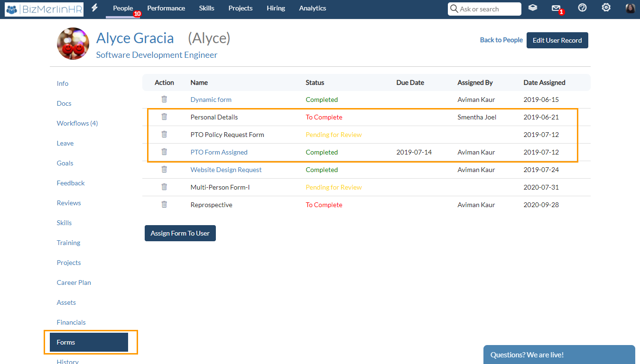Screen dimensions: 640x364
Task: Open the Feedback section
Action: coord(71,183)
